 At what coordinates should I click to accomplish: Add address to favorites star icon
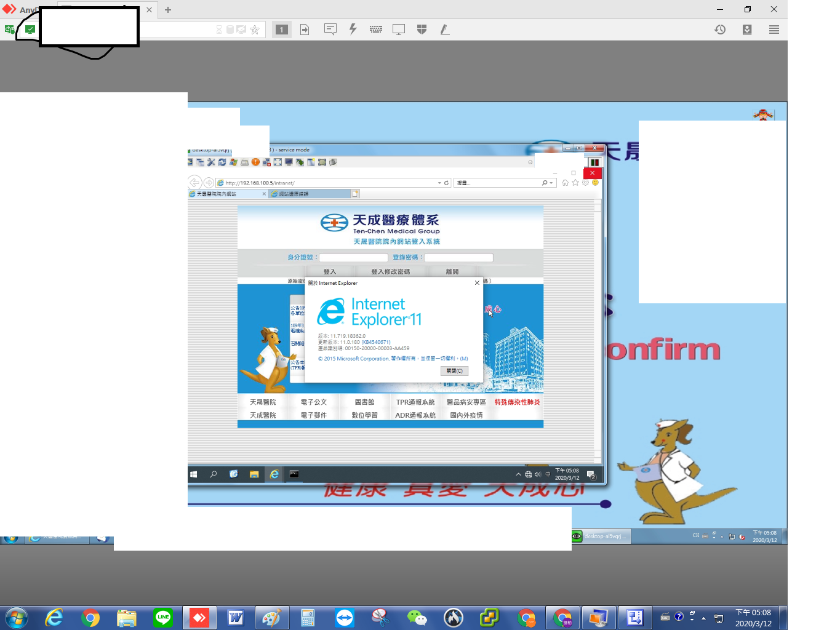pyautogui.click(x=255, y=30)
